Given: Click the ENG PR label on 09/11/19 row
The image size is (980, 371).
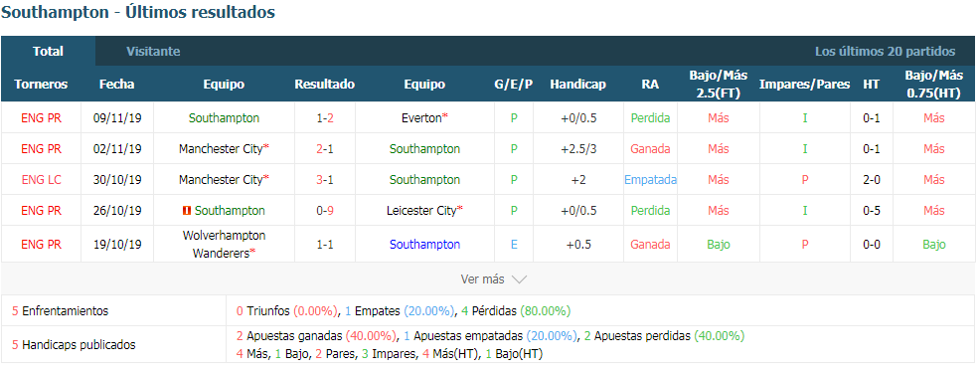Looking at the screenshot, I should [x=42, y=118].
